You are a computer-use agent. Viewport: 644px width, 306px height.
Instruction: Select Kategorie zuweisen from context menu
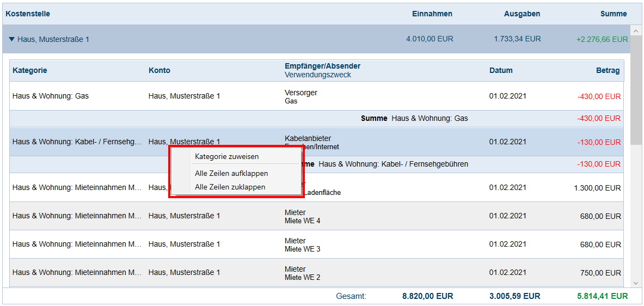[x=226, y=156]
